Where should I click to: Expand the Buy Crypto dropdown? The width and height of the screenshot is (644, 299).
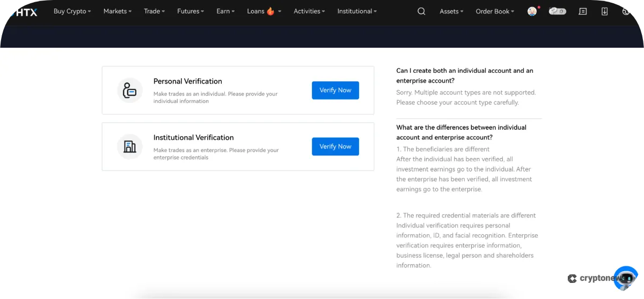point(72,11)
